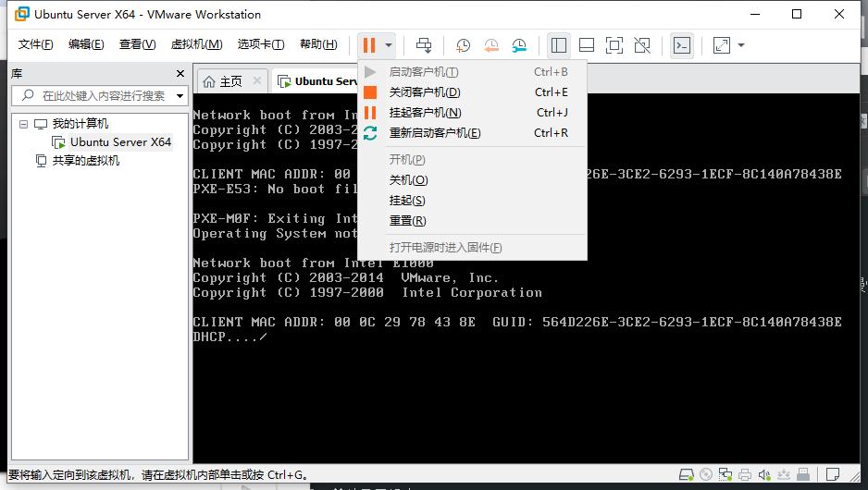Click the CD/DVD drive status icon
Screen dimensions: 868x490
pos(706,474)
